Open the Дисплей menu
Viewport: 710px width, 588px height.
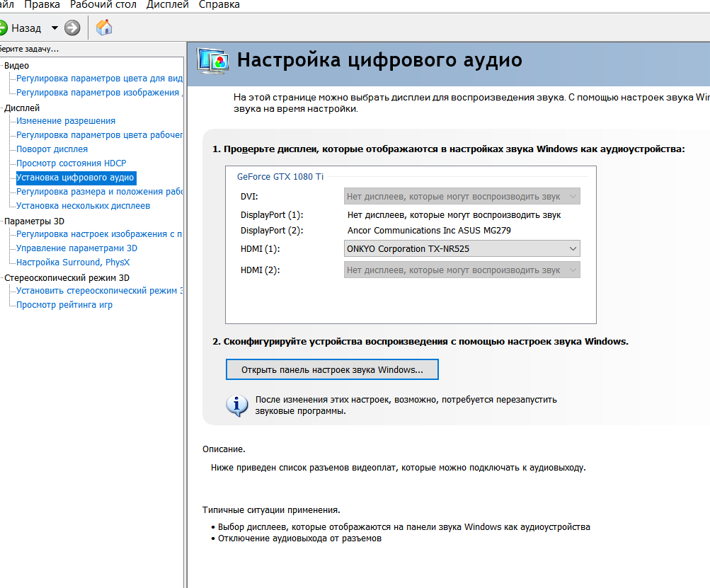(168, 5)
